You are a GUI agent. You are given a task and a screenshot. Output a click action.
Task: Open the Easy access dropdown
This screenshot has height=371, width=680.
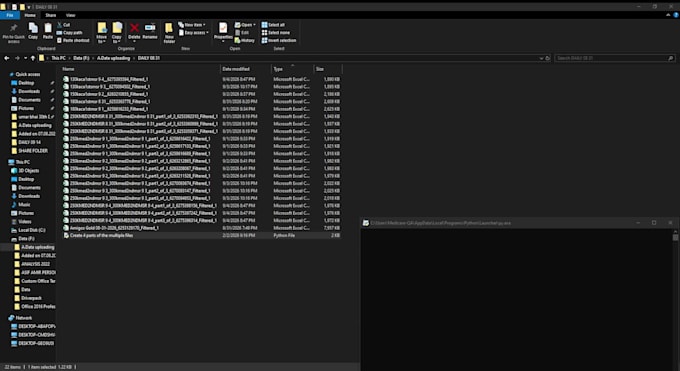point(193,33)
